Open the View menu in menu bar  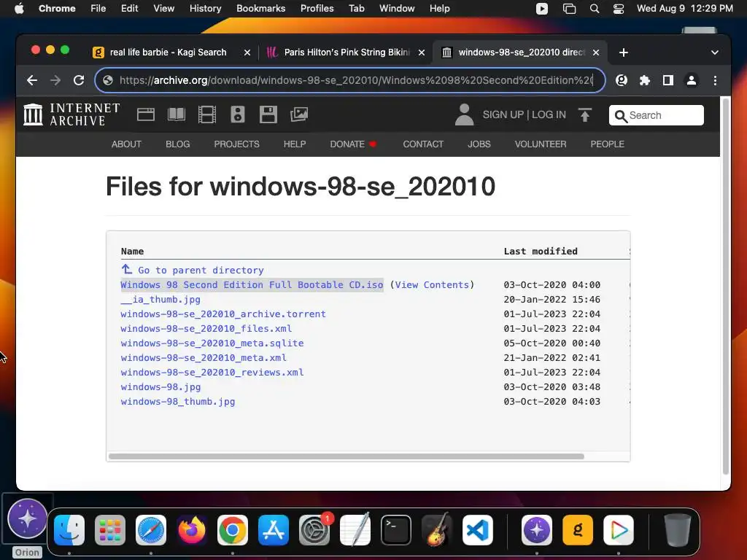click(163, 9)
